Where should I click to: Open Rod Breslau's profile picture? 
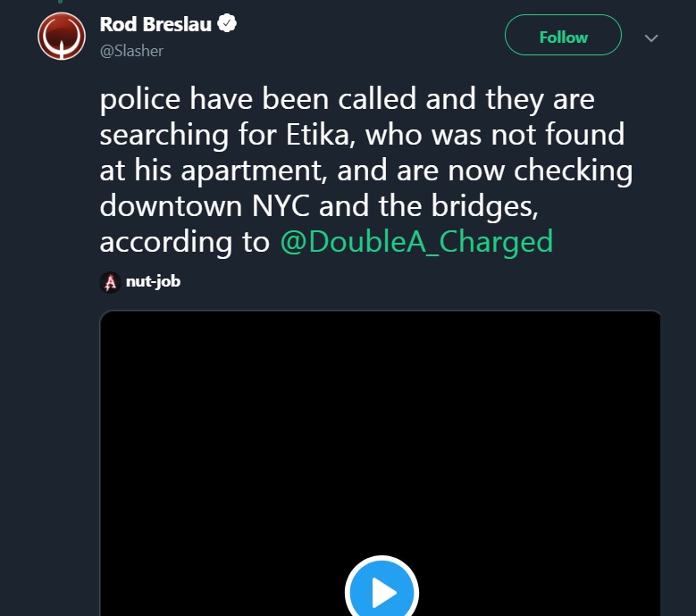click(62, 36)
